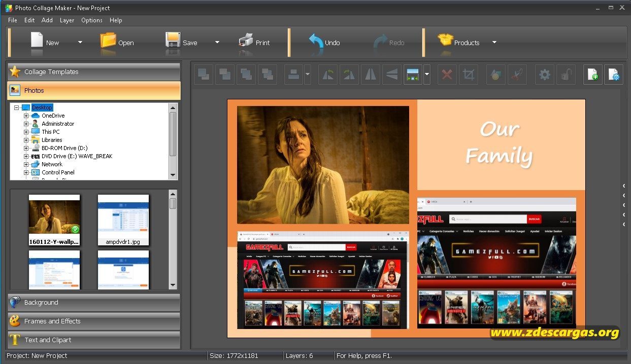The height and width of the screenshot is (364, 631).
Task: Click the shapes mask icon
Action: 495,75
